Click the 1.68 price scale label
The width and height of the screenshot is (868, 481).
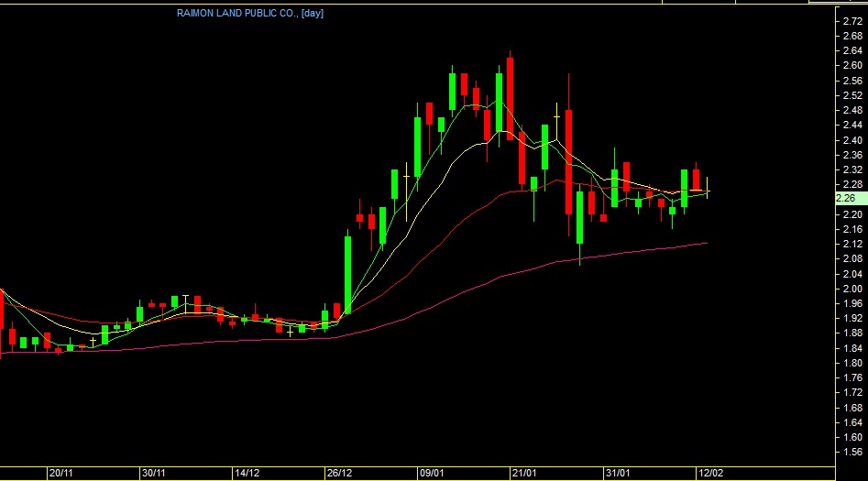tap(852, 408)
